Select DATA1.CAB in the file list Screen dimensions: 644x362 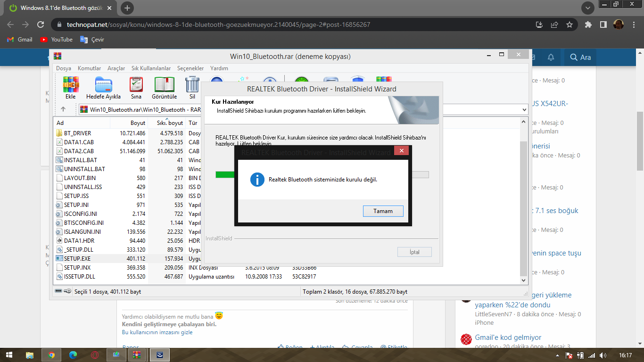[x=79, y=142]
